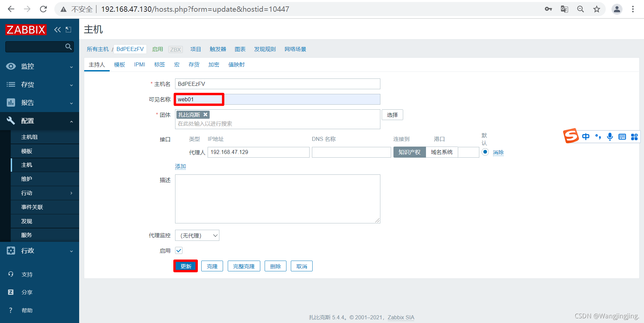Click the 添加 add interface link
Screen dimensions: 644x323
180,166
